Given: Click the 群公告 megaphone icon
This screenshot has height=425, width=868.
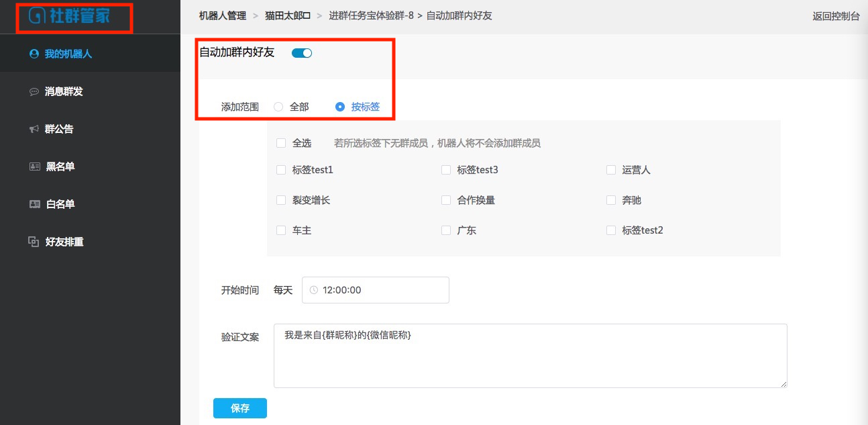Looking at the screenshot, I should point(34,129).
